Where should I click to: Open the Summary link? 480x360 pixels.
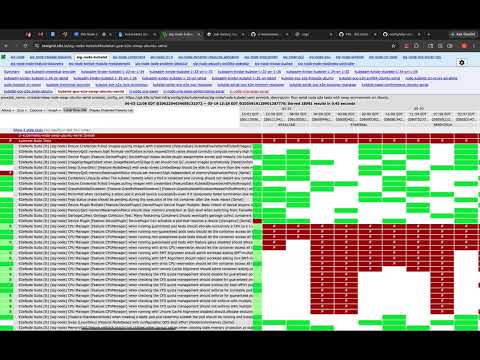(x=12, y=72)
